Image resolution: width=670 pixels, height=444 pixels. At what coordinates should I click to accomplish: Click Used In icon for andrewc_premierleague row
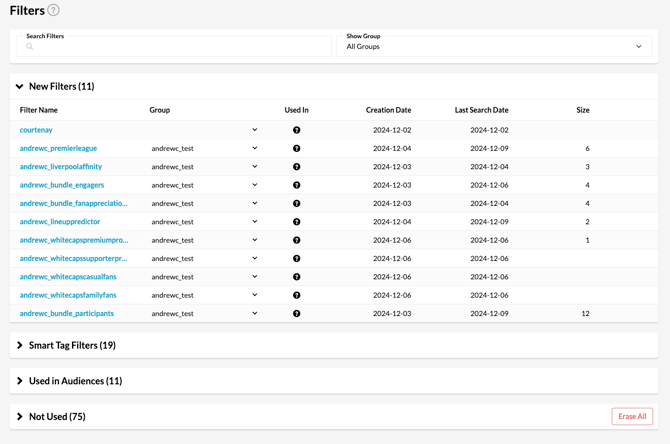[296, 148]
